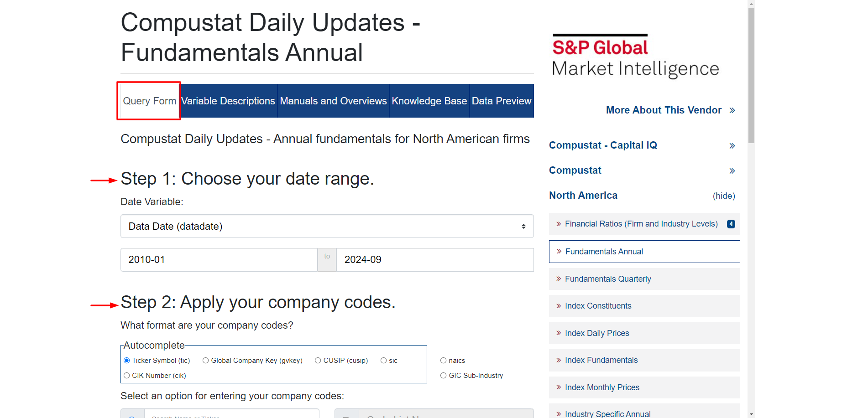Choose the CUSIP (cusip) radio button
The width and height of the screenshot is (868, 418).
[318, 361]
